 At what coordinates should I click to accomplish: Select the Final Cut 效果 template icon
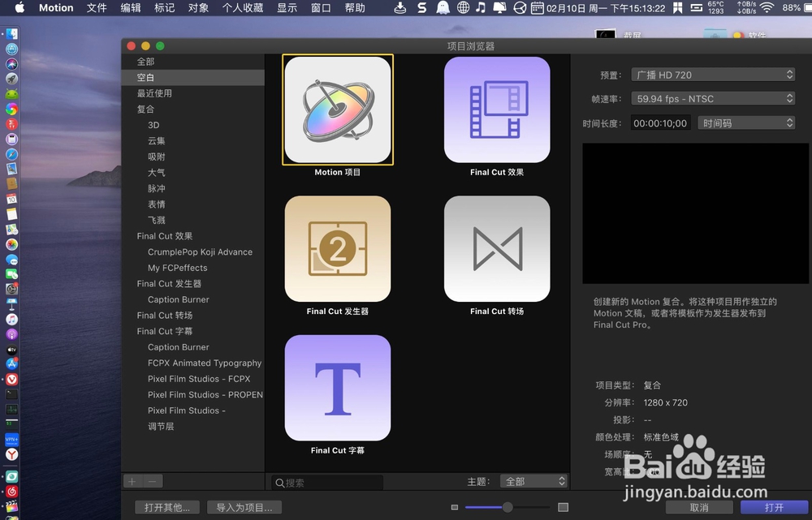click(497, 110)
